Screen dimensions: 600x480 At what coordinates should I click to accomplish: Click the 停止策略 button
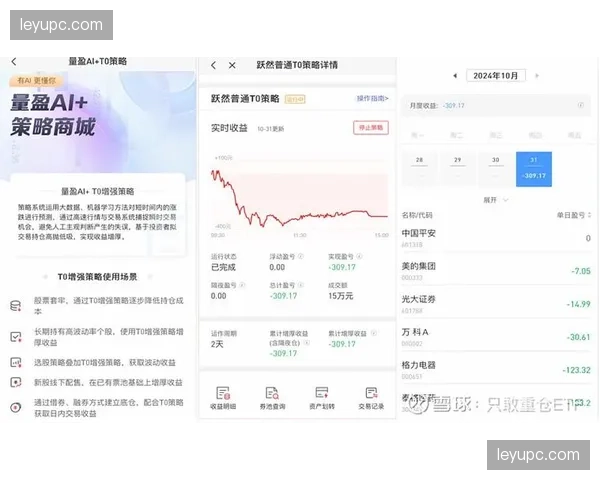click(x=371, y=127)
